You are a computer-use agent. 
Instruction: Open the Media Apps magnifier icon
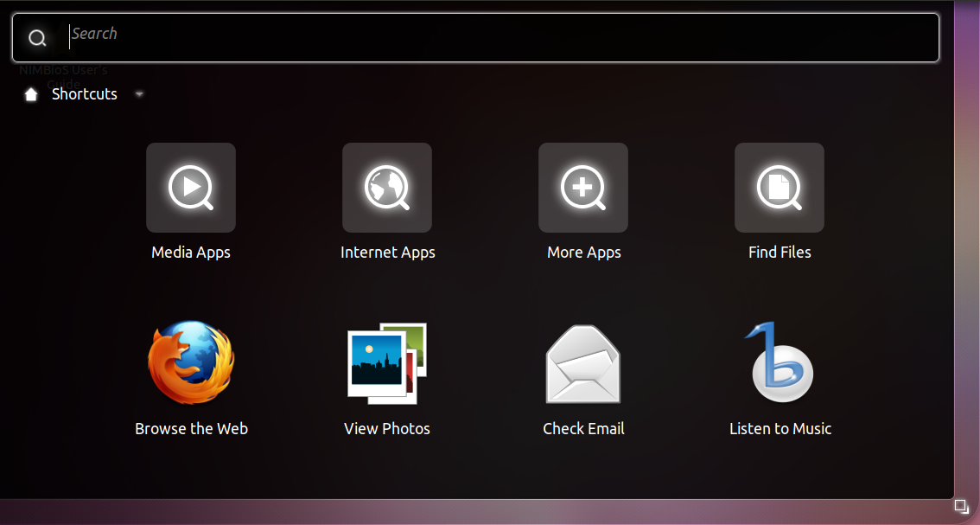[191, 188]
